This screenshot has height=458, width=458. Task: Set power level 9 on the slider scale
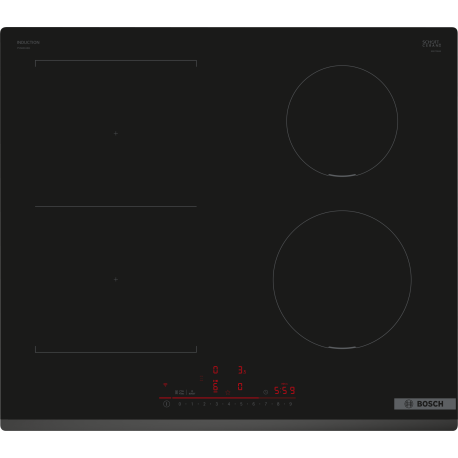tap(290, 404)
